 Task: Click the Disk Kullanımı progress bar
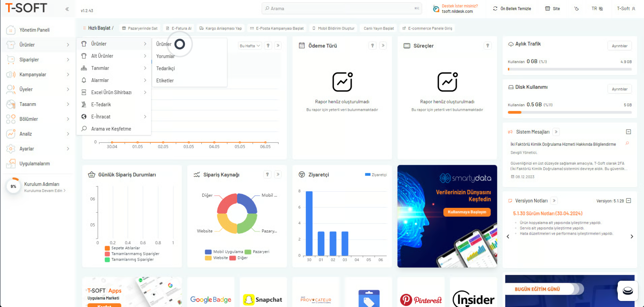[569, 113]
